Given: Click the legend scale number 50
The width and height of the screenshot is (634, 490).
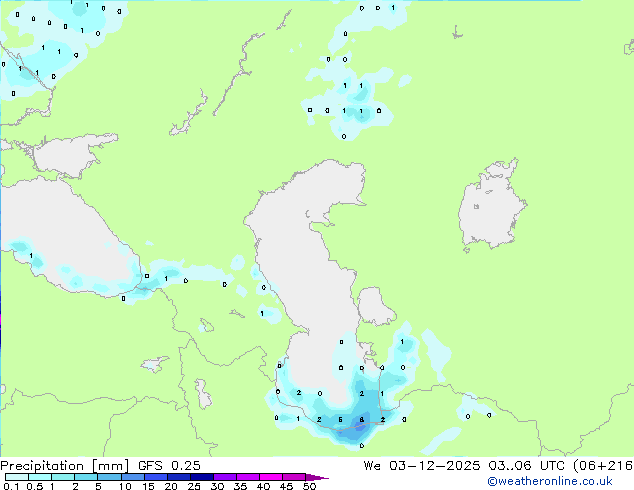Looking at the screenshot, I should [309, 486].
